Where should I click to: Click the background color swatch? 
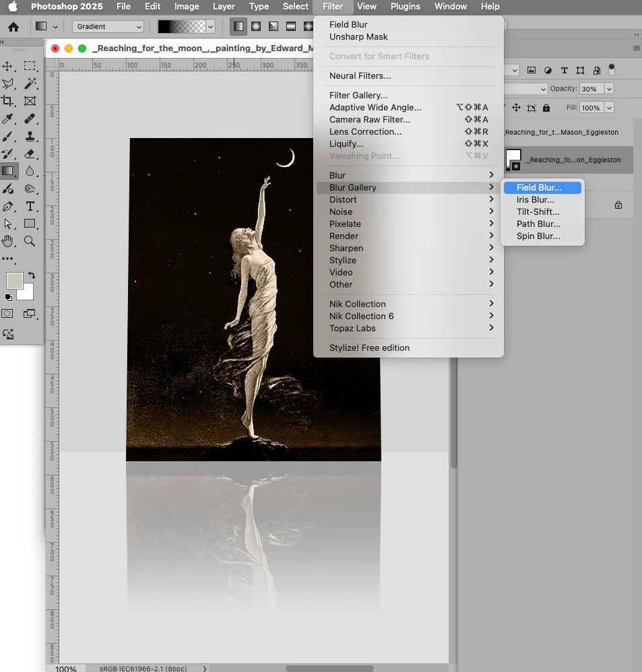tap(26, 293)
